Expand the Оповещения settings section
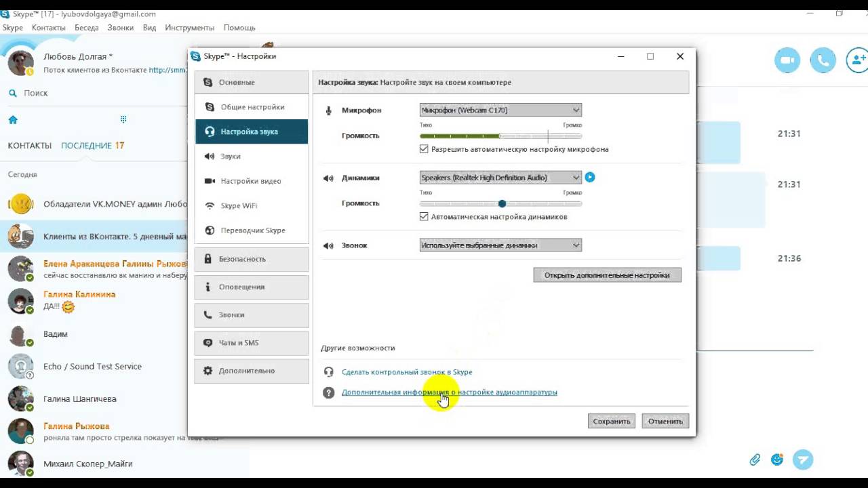 pyautogui.click(x=252, y=287)
